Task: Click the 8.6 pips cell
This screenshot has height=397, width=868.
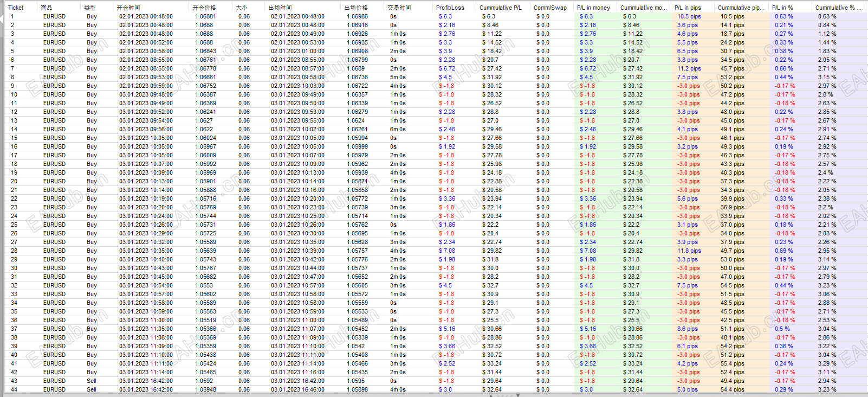Action: point(688,329)
